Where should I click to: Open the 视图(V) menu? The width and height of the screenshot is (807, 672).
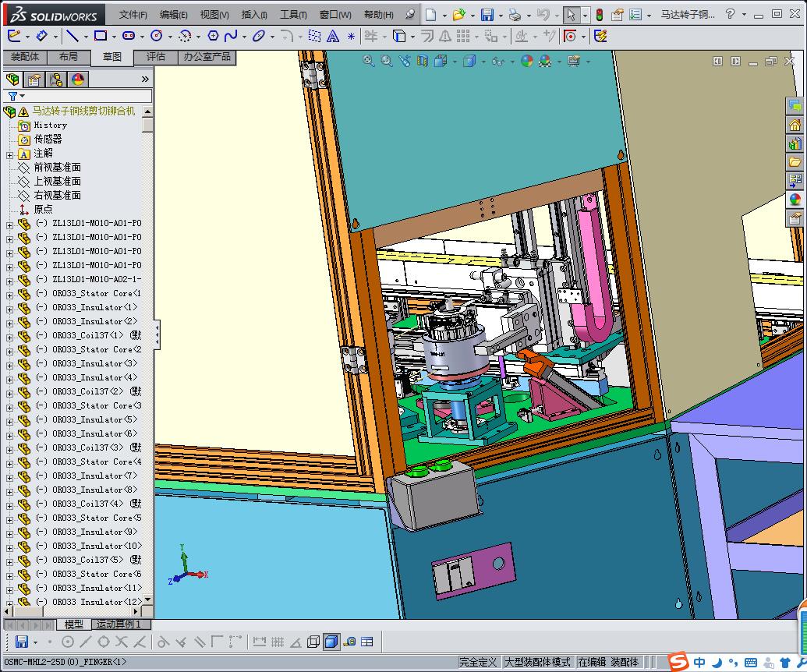point(214,14)
